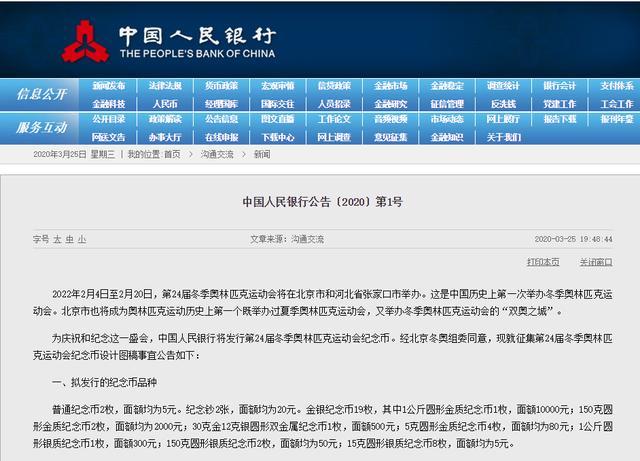This screenshot has height=461, width=640.
Task: Open the 金融科技 section
Action: 109,104
